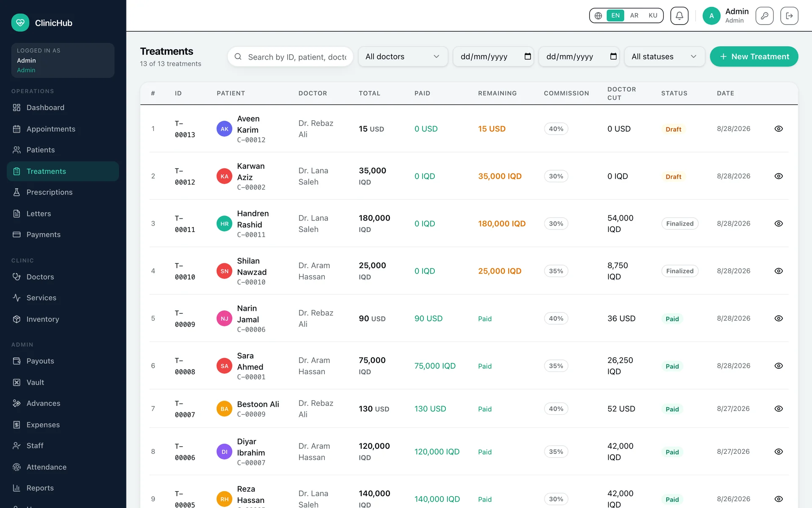Open Vault in sidebar
Image resolution: width=812 pixels, height=508 pixels.
click(63, 382)
